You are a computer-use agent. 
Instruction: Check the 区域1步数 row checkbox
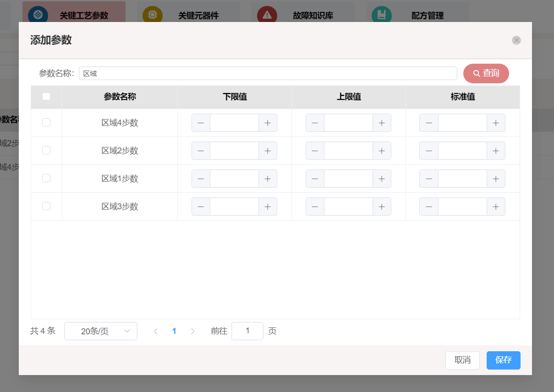point(46,178)
